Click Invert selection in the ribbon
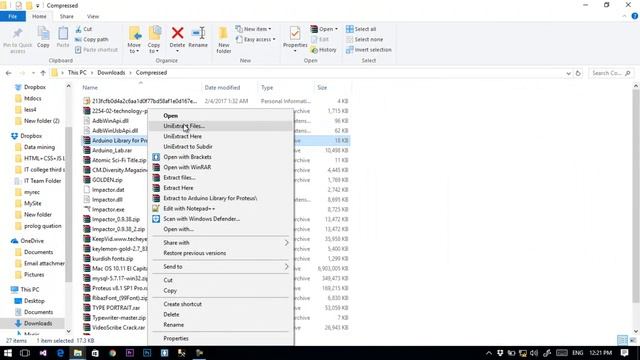640x360 pixels. coord(369,50)
